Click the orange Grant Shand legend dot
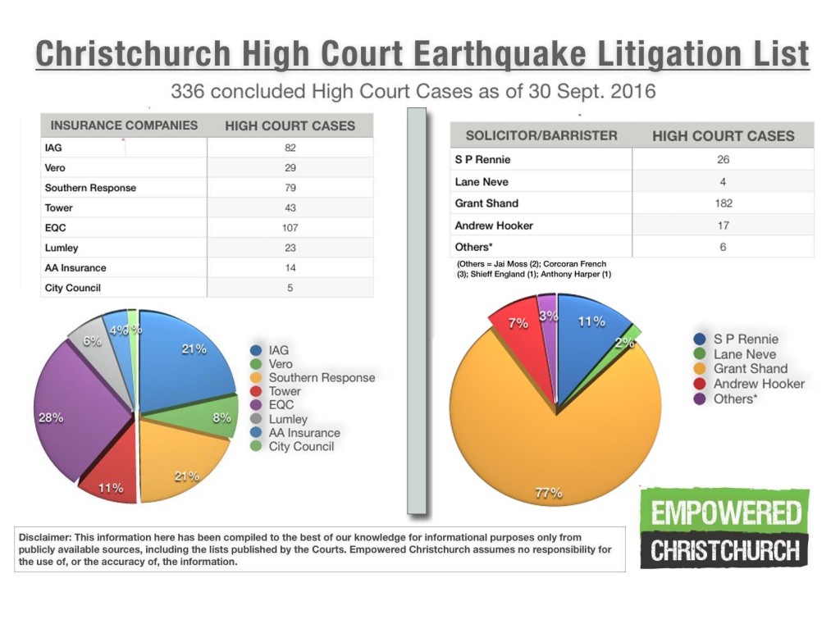840x624 pixels. tap(699, 369)
